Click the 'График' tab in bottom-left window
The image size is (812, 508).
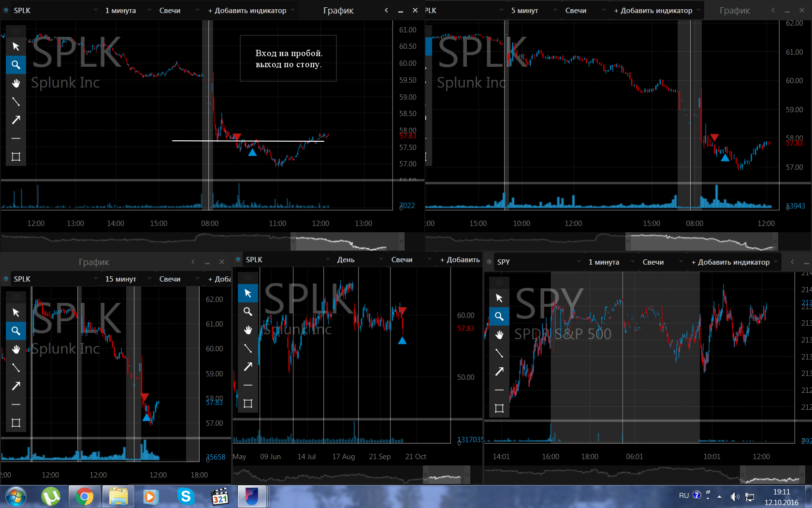point(94,262)
